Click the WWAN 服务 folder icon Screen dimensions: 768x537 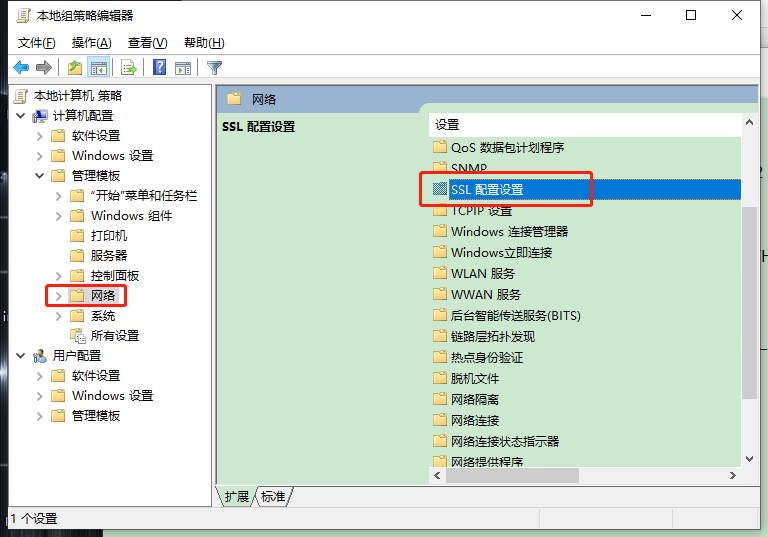440,294
